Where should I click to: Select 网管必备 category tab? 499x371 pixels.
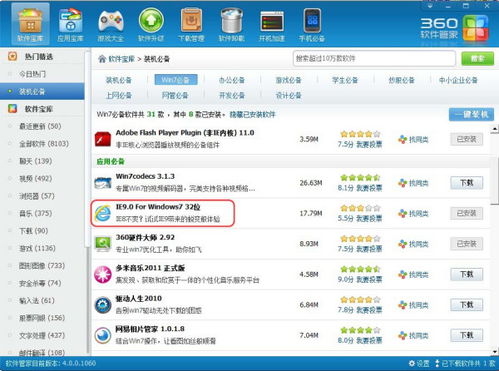175,96
